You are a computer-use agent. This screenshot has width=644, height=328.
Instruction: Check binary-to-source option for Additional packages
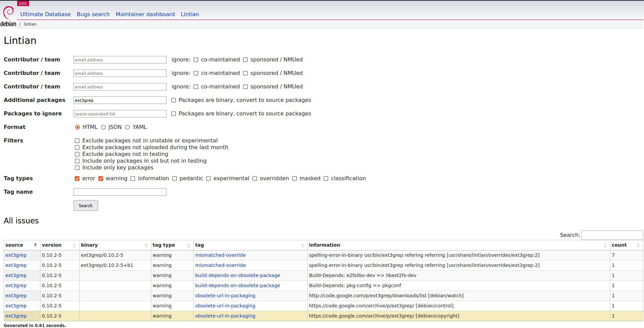174,100
